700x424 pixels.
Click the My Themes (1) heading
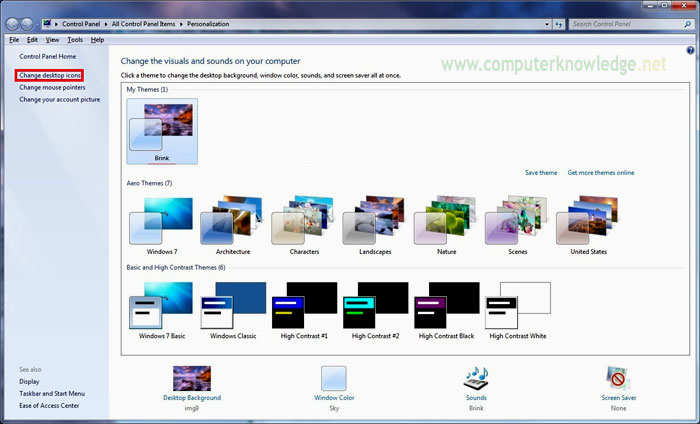point(147,89)
